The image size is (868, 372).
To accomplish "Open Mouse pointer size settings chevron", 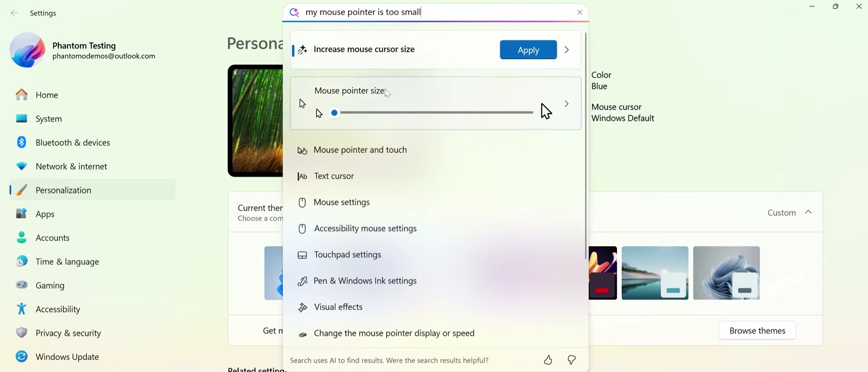I will [567, 104].
